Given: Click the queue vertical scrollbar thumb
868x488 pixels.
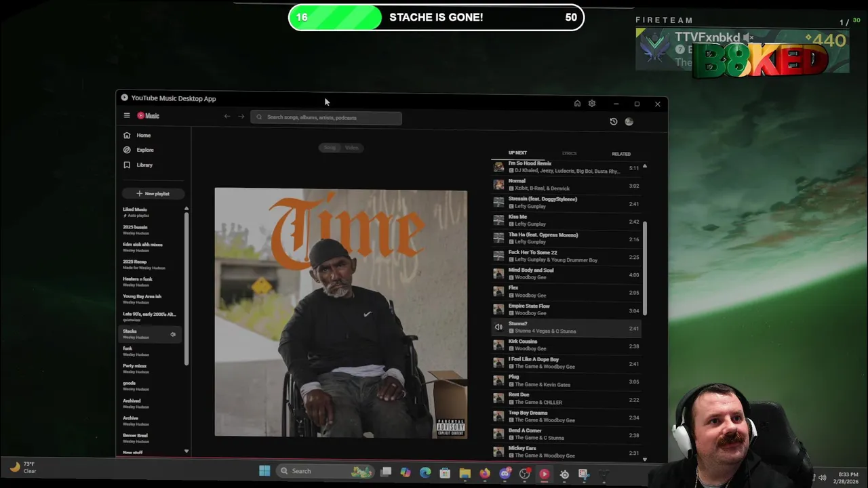Looking at the screenshot, I should [645, 268].
